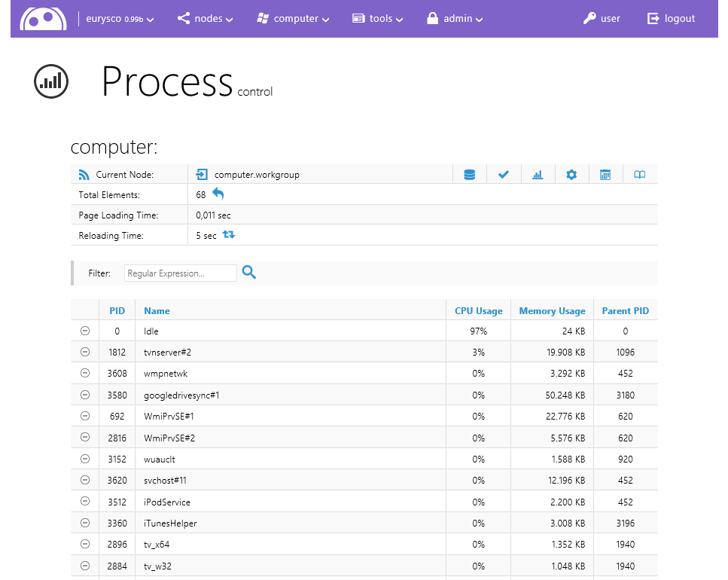
Task: Open the bar chart icon in the node toolbar
Action: 538,175
